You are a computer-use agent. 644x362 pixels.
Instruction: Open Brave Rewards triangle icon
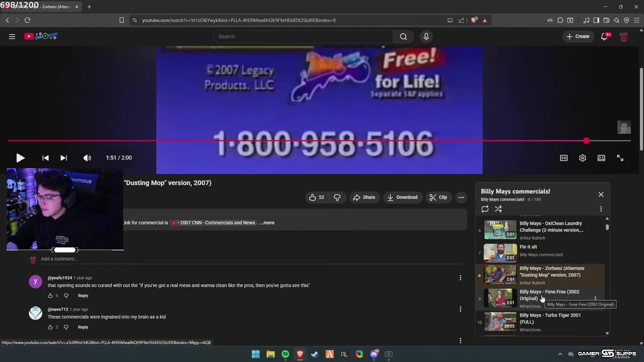[x=485, y=20]
